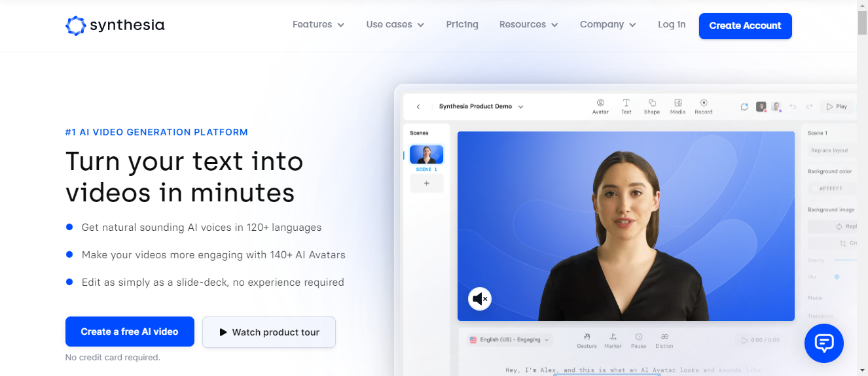Viewport: 868px width, 376px height.
Task: Click the second collaborator avatar in editor
Action: pos(776,107)
